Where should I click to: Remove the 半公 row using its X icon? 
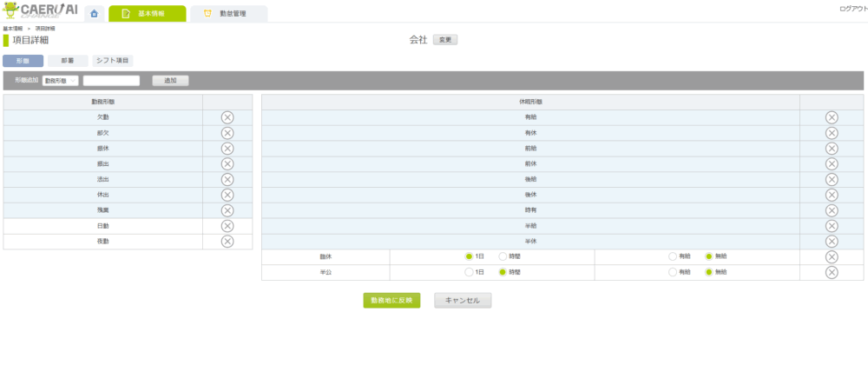click(x=831, y=272)
